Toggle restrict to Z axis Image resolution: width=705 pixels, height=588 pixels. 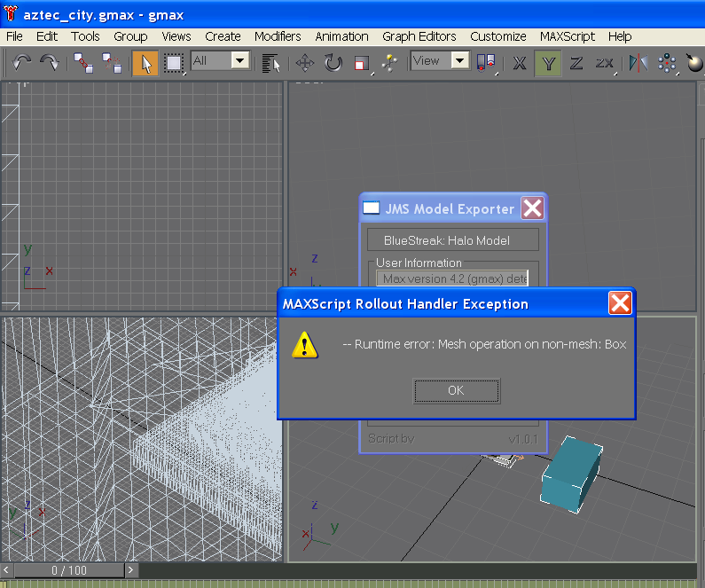(x=576, y=62)
